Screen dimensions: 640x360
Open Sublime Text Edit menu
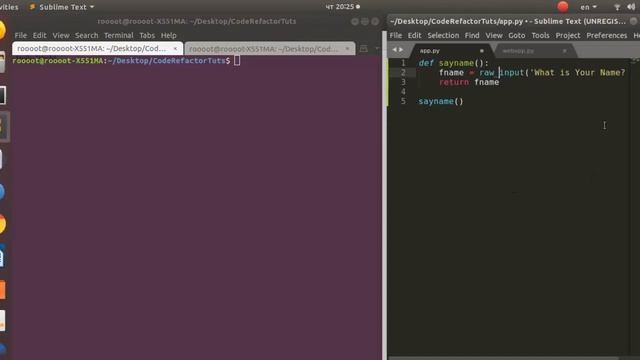click(414, 36)
